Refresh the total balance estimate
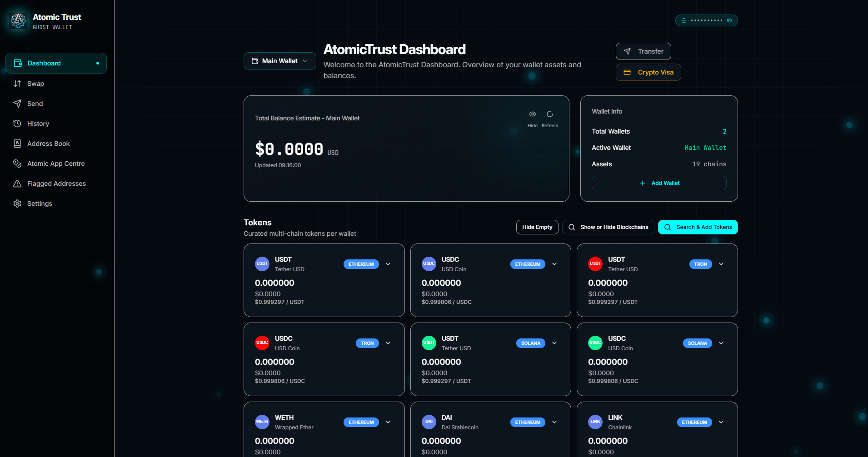Image resolution: width=868 pixels, height=457 pixels. coord(550,119)
